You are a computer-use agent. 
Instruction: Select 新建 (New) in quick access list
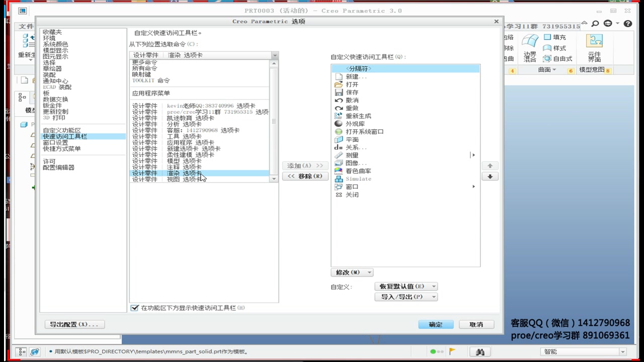click(406, 76)
